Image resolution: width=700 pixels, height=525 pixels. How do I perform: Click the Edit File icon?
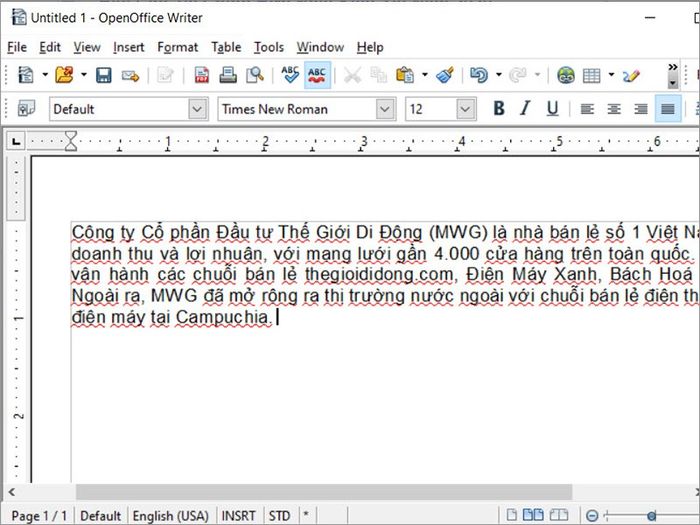click(165, 75)
